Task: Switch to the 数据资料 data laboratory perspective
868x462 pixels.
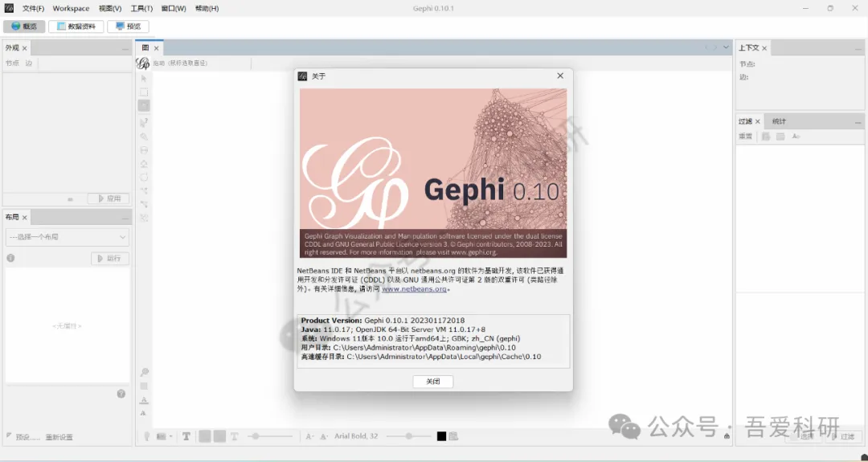Action: pyautogui.click(x=76, y=26)
